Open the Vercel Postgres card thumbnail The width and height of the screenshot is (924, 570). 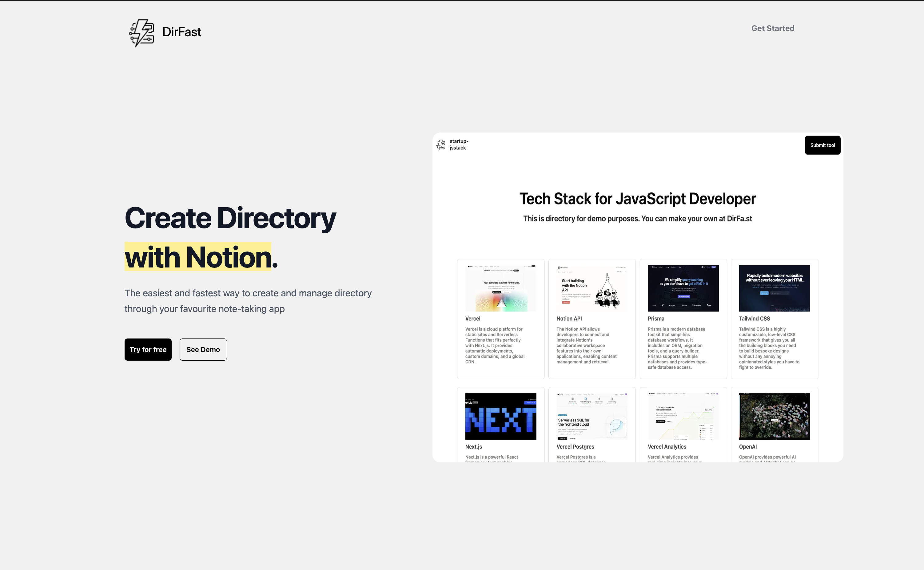592,416
